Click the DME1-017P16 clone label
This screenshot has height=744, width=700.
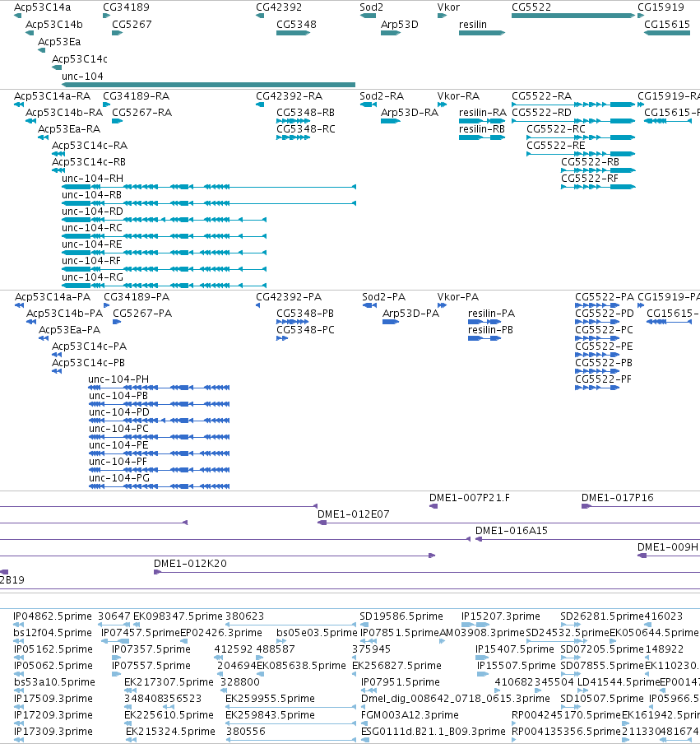(x=618, y=498)
